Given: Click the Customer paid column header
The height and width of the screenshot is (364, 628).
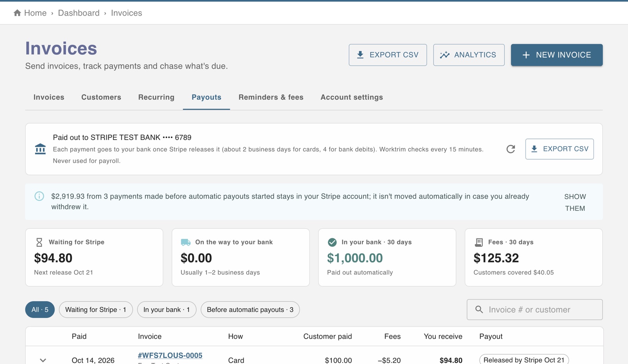Looking at the screenshot, I should [327, 337].
